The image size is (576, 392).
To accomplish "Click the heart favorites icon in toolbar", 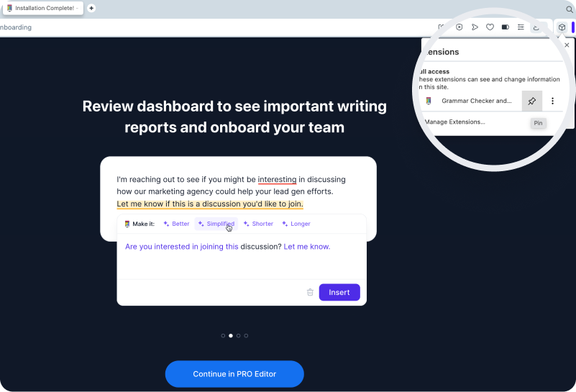I will pos(490,27).
